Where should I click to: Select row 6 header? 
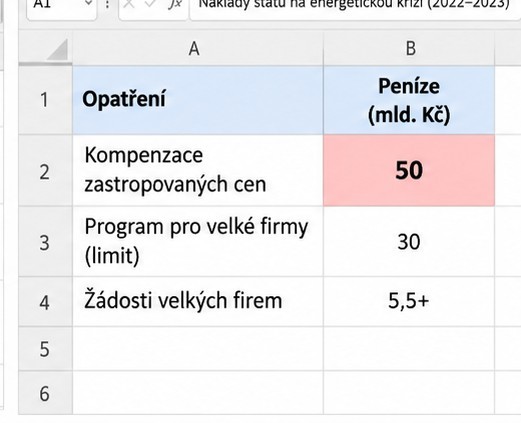(45, 393)
